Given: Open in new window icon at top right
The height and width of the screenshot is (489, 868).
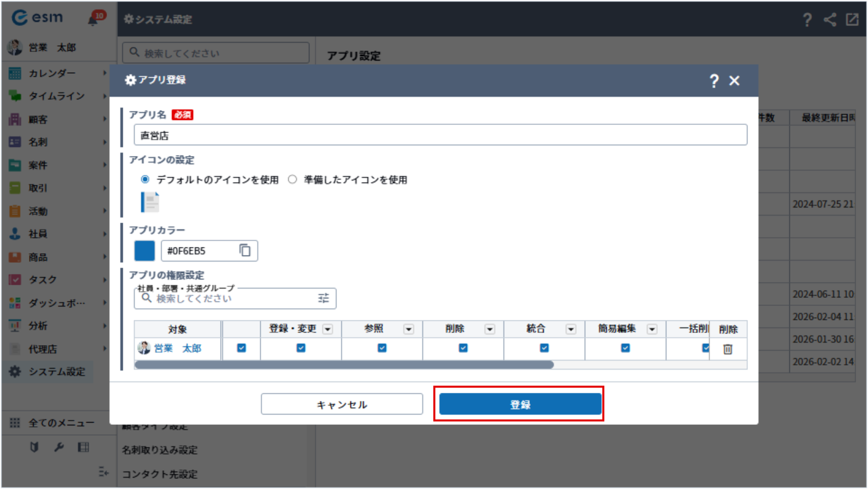Looking at the screenshot, I should pos(851,20).
